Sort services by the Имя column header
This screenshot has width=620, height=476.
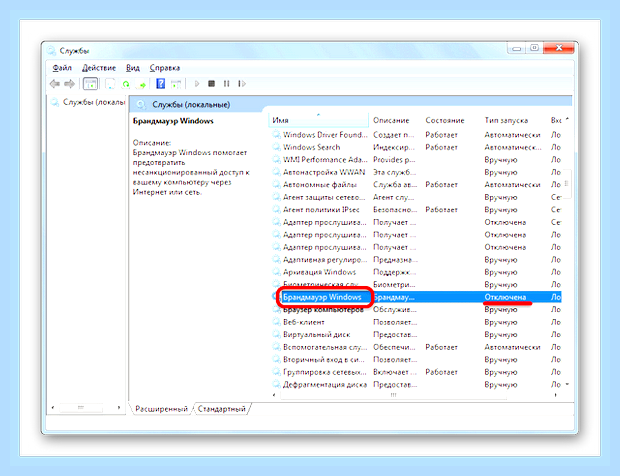click(318, 120)
